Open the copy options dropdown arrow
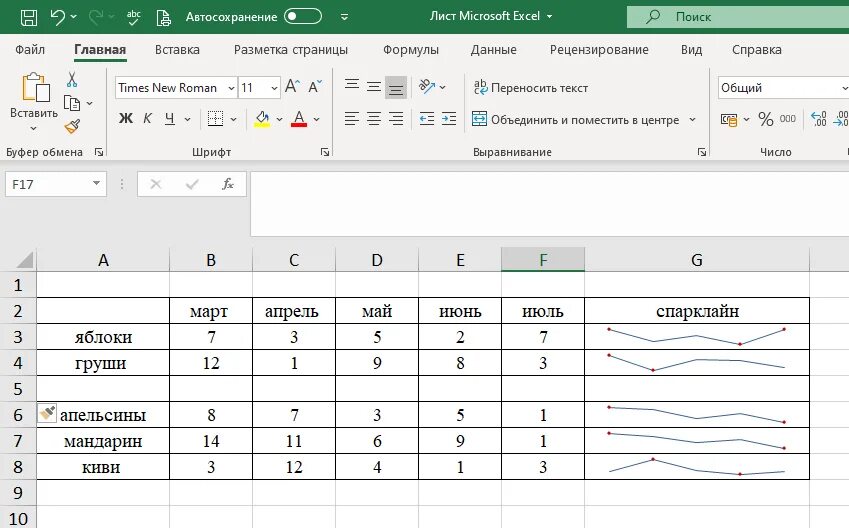This screenshot has width=849, height=528. (89, 103)
